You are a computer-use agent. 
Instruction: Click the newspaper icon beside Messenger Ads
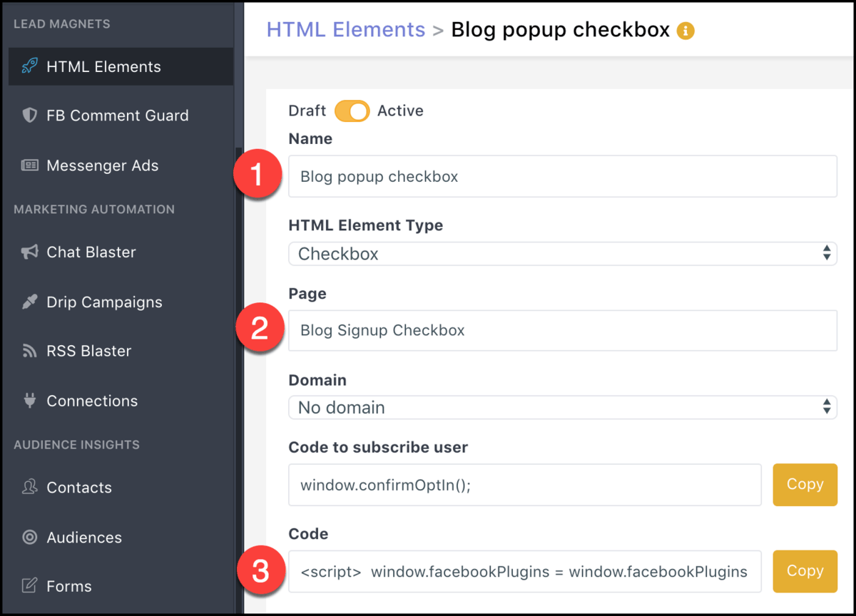click(29, 165)
